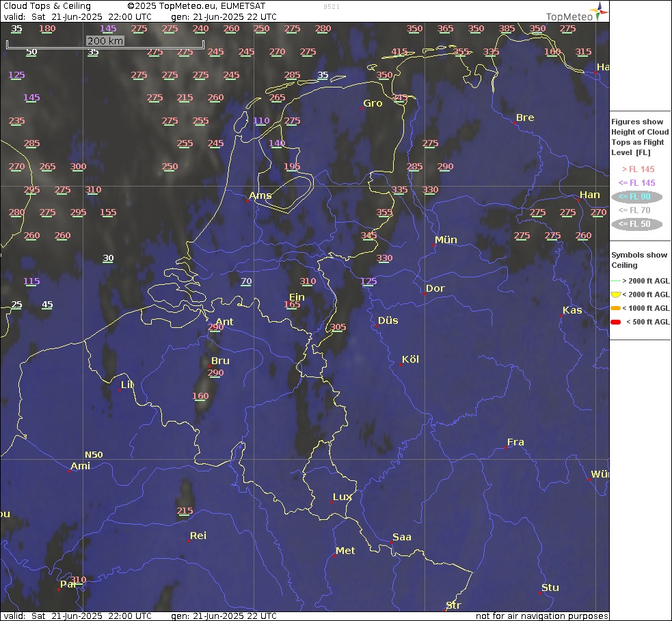Click the 165 value below Ein
This screenshot has width=672, height=621.
click(x=292, y=304)
